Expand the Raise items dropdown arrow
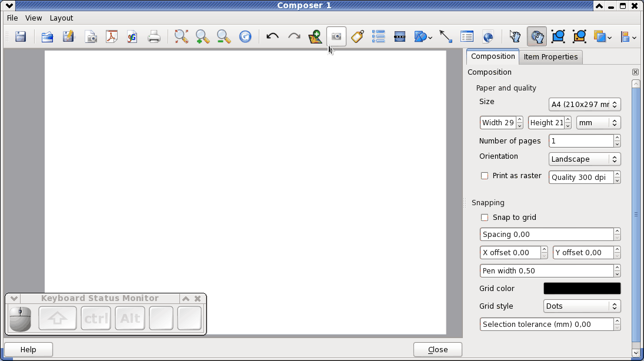644x361 pixels. coord(609,38)
